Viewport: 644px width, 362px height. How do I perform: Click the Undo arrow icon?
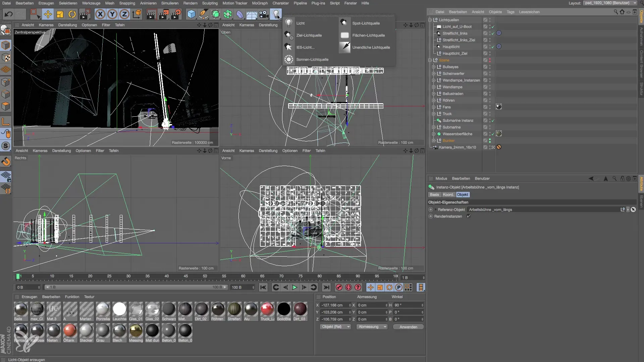pos(8,14)
